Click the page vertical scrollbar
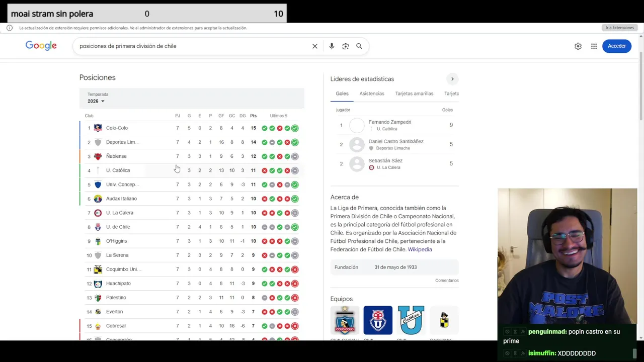 641,85
